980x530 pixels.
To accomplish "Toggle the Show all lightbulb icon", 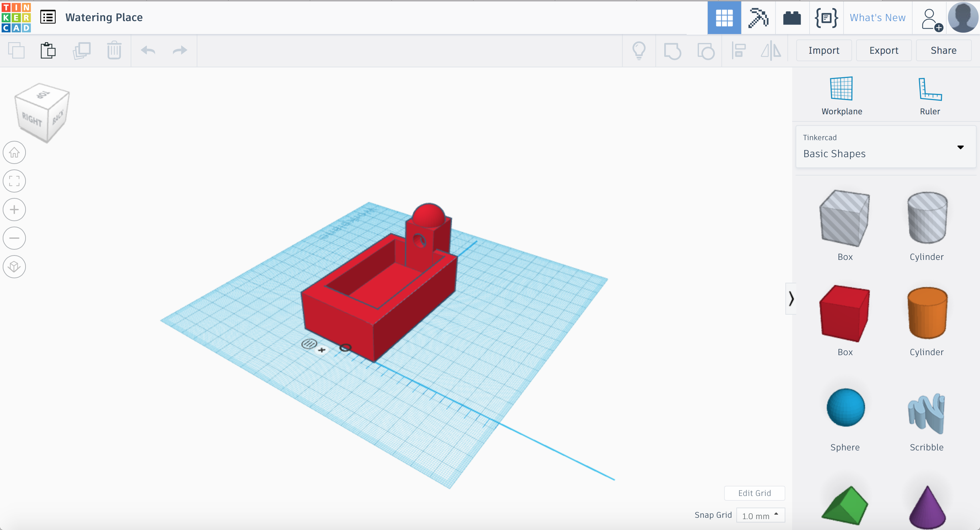I will pos(639,51).
